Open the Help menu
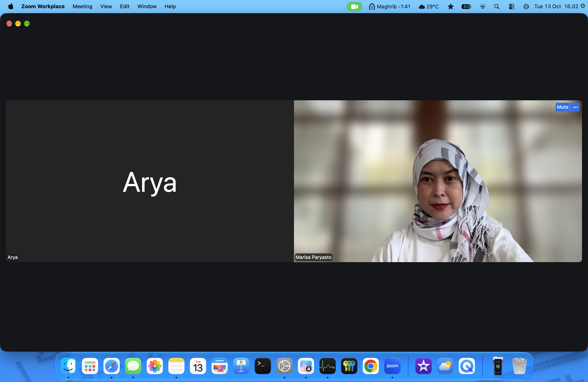The height and width of the screenshot is (382, 588). 170,6
